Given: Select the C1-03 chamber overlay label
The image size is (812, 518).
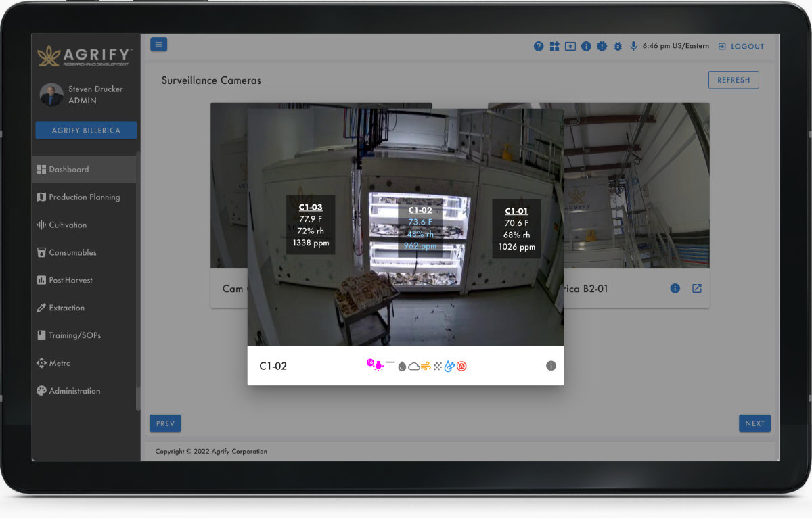Looking at the screenshot, I should pos(311,208).
